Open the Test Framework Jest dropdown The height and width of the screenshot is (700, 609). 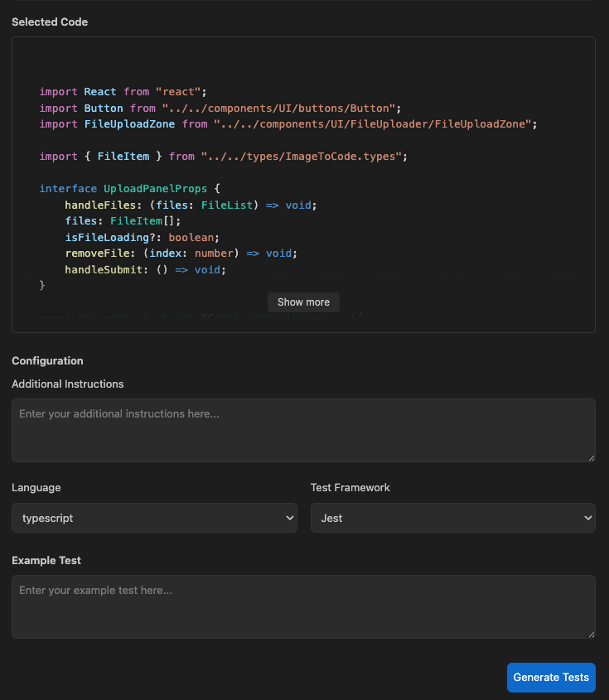452,518
